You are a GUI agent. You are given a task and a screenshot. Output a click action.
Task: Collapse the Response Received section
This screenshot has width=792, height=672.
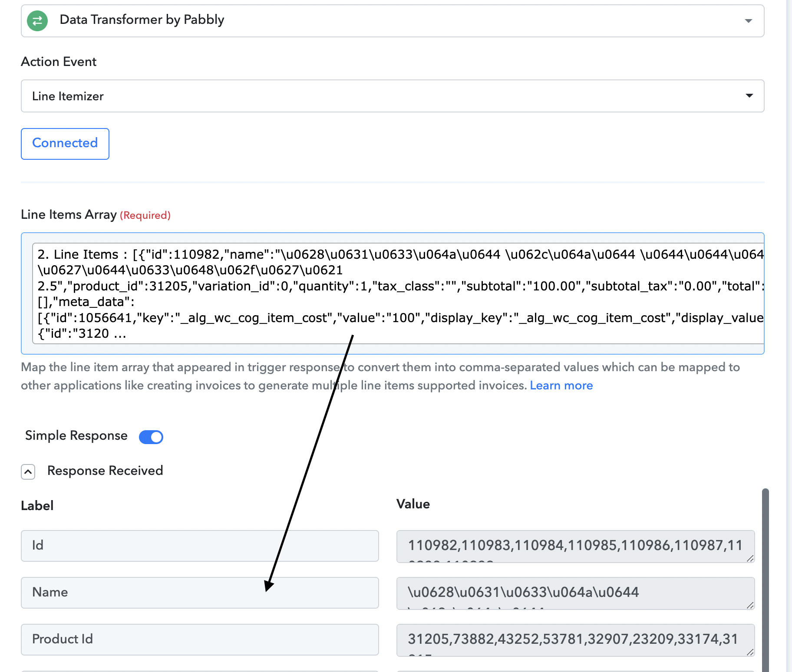tap(28, 471)
